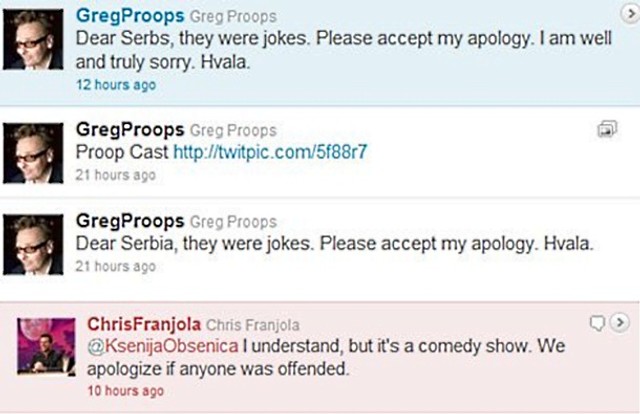Open the "10 hours ago" timestamp
This screenshot has width=640, height=414.
click(125, 391)
